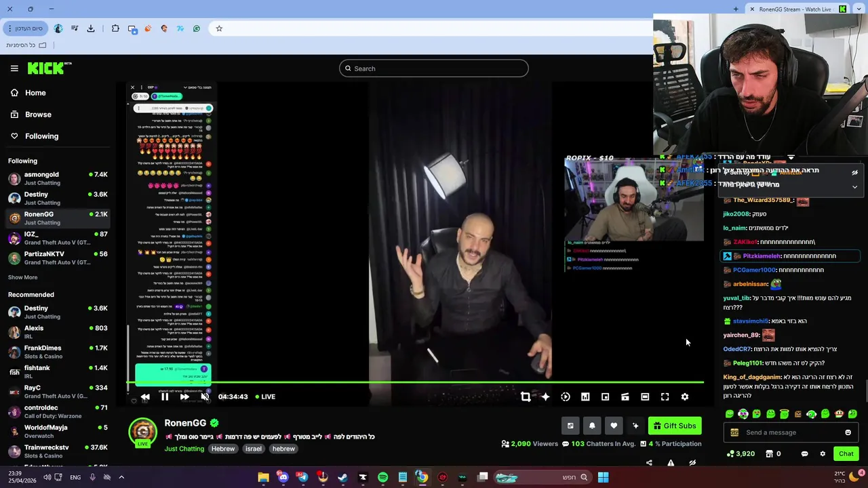The height and width of the screenshot is (488, 868).
Task: Hide pinned message with crossed-eye icon
Action: click(x=854, y=173)
